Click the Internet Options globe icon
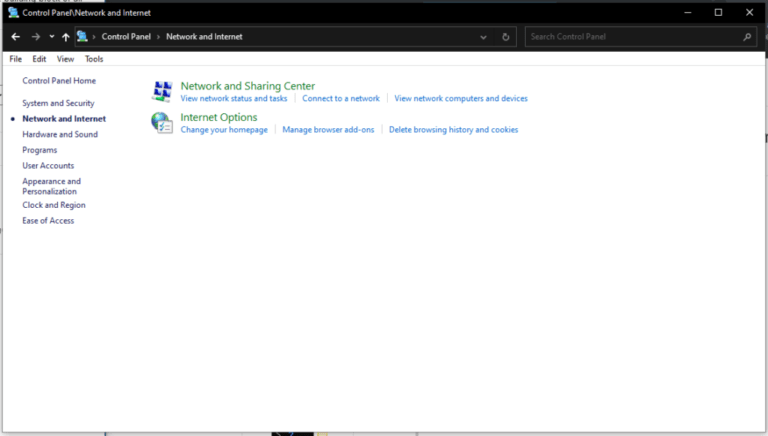The height and width of the screenshot is (436, 768). pos(161,123)
